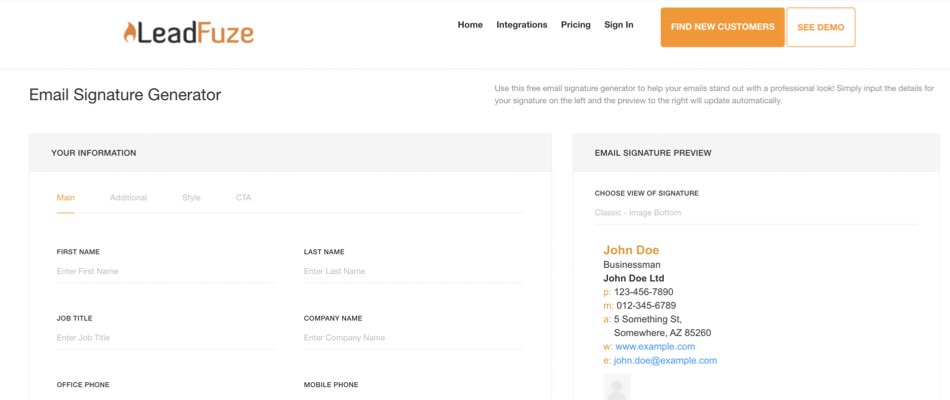Click the John Doe name in preview
950x400 pixels.
631,250
